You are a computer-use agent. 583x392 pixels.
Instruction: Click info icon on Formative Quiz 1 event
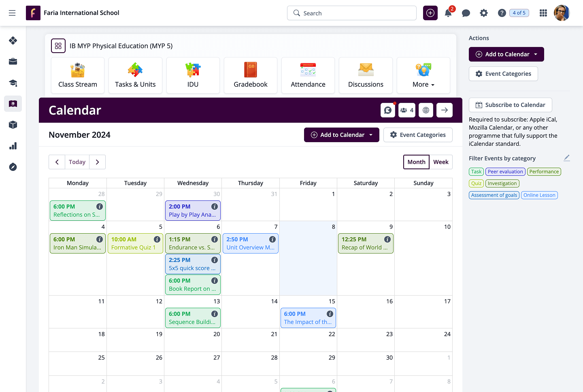click(157, 239)
